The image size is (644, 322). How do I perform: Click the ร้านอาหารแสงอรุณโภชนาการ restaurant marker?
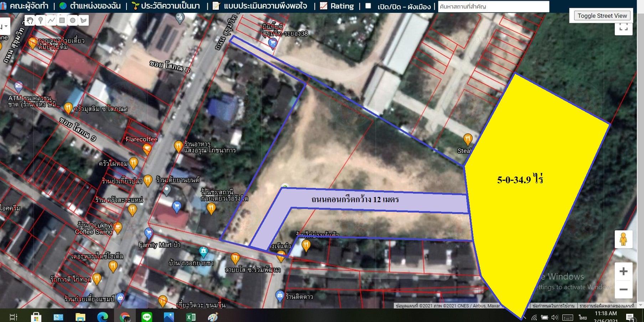tap(178, 146)
